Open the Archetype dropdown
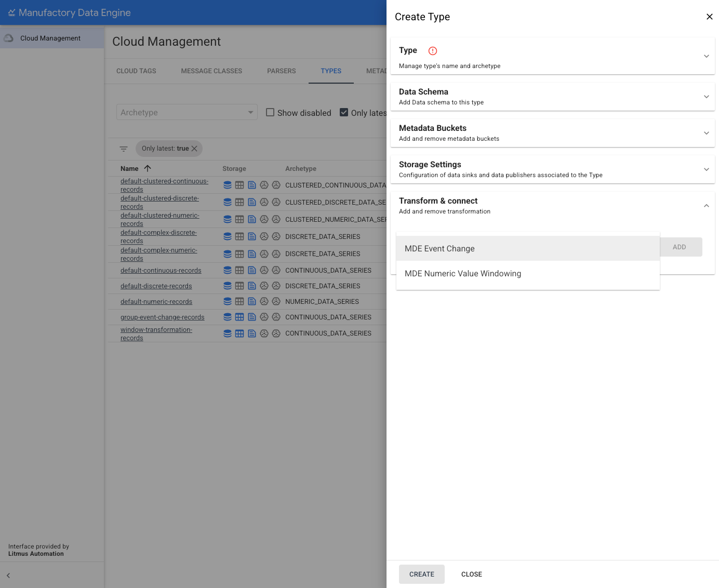 pyautogui.click(x=187, y=112)
